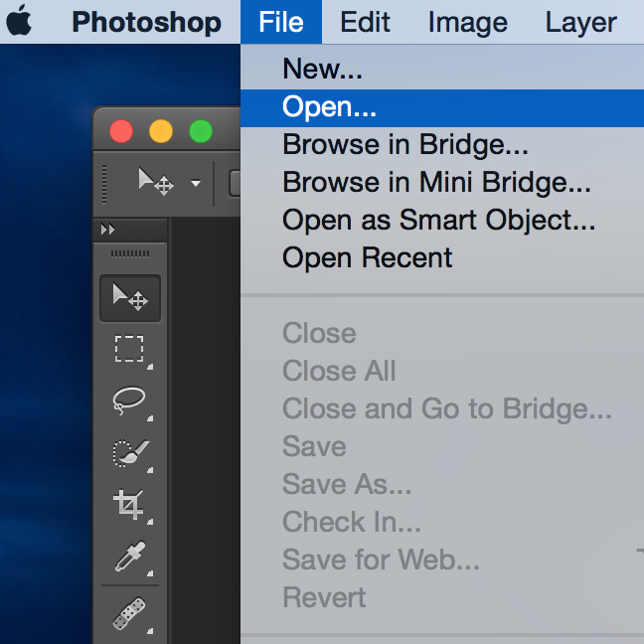Select the Eyedropper tool
Screen dimensions: 644x644
tap(129, 559)
